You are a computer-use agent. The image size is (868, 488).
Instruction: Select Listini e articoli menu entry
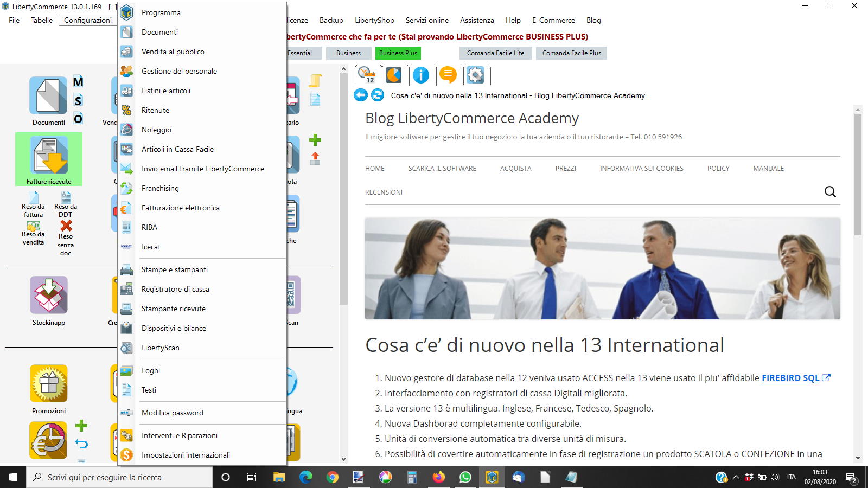[202, 91]
